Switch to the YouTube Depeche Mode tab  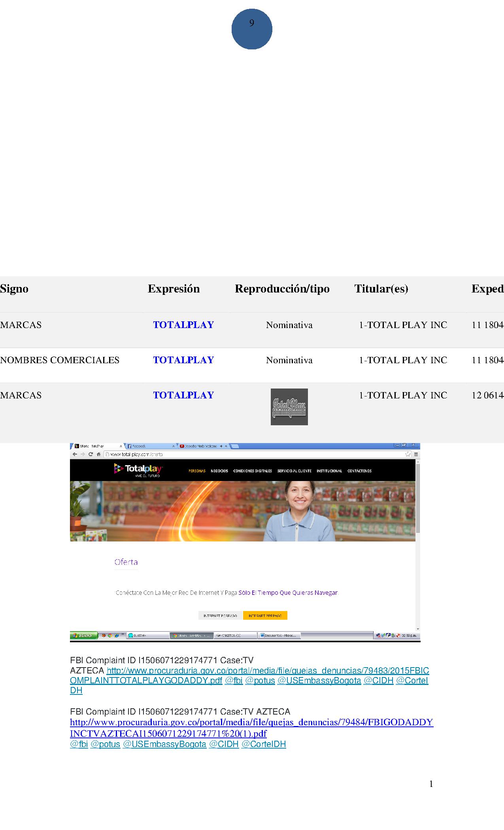[x=202, y=446]
